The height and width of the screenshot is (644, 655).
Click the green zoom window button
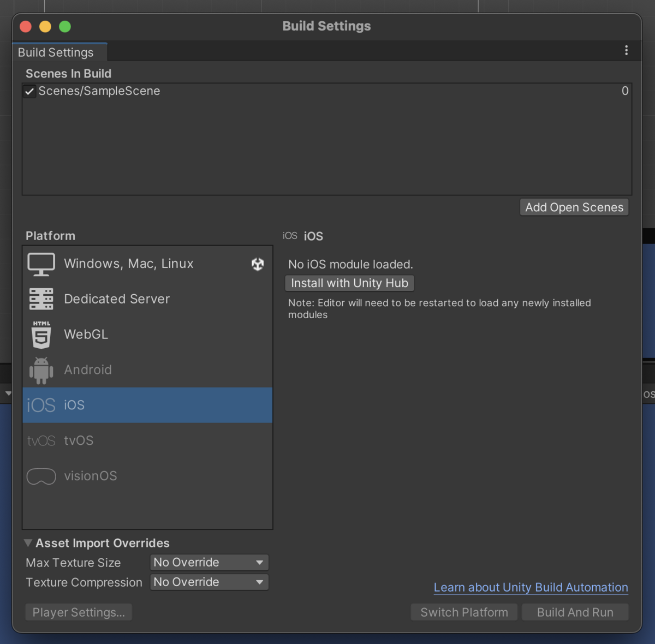point(65,26)
